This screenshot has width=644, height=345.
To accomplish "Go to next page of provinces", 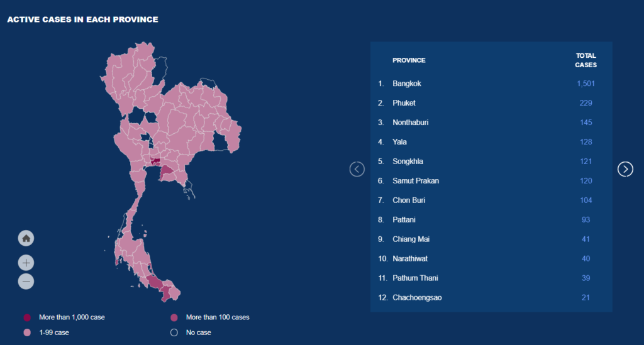I will (625, 169).
